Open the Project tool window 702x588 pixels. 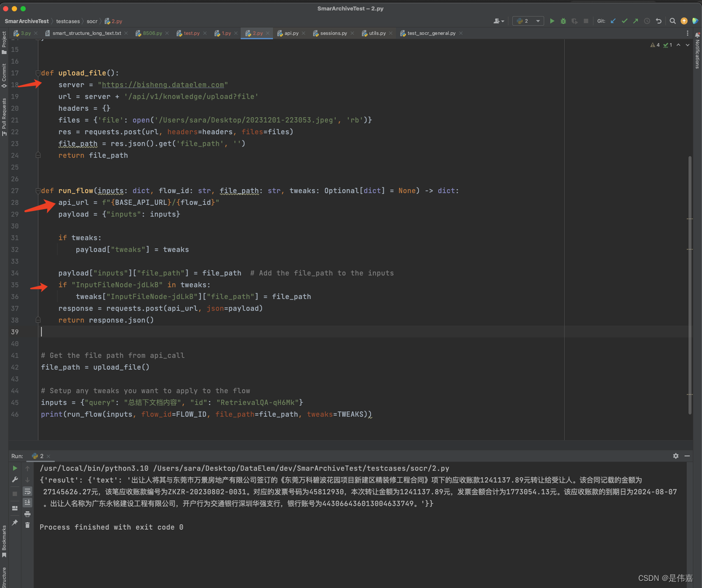(x=4, y=42)
